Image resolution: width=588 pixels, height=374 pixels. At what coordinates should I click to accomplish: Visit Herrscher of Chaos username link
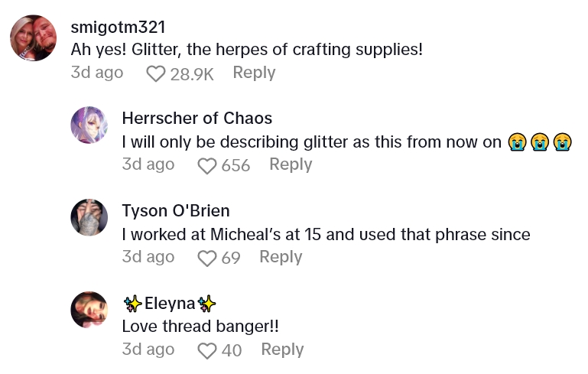click(x=197, y=118)
